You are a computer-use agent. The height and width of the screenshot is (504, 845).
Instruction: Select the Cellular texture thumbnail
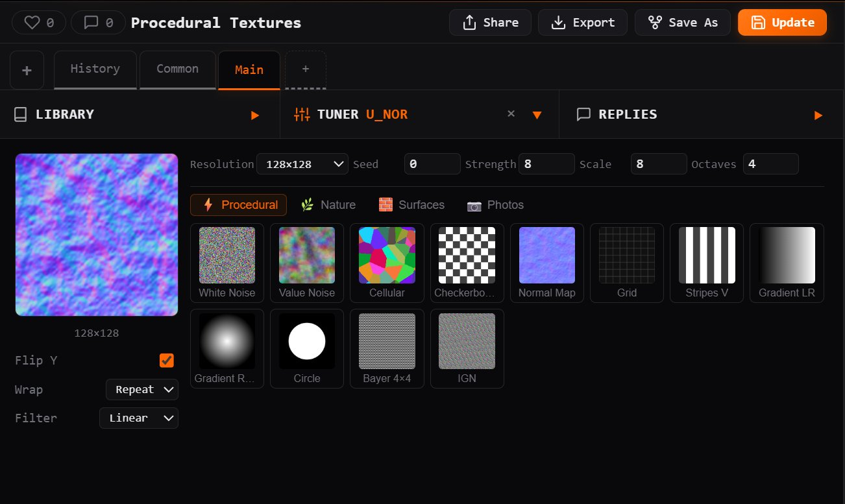coord(387,256)
